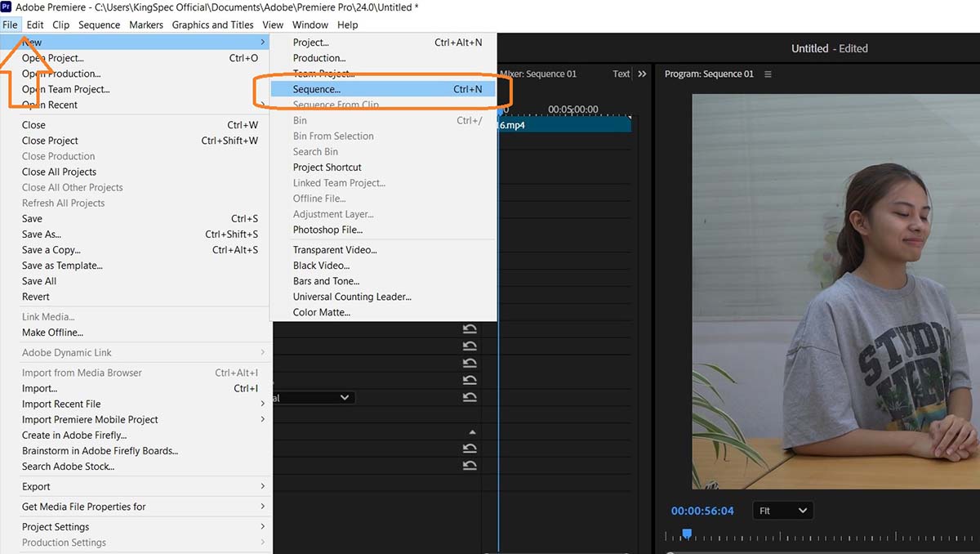Viewport: 980px width, 554px height.
Task: Click the 00:05:00:00 time ruler mark
Action: pos(573,109)
